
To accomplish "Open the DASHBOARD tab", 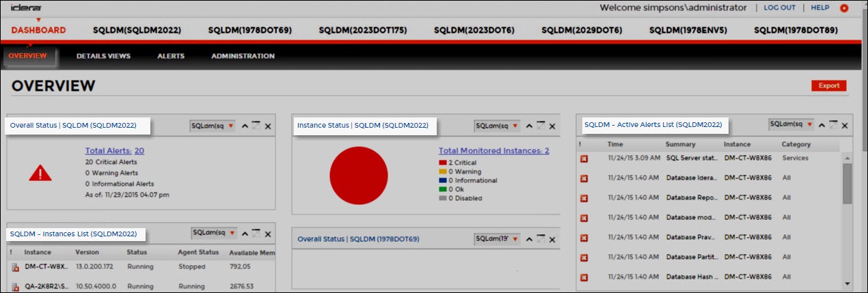I will (x=38, y=30).
